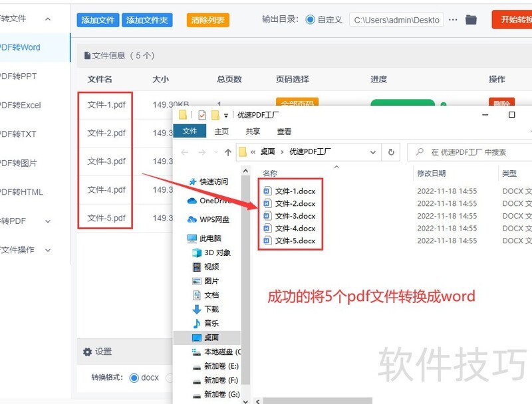Click the new folder icon in Explorer title bar
The height and width of the screenshot is (404, 532).
pos(215,115)
